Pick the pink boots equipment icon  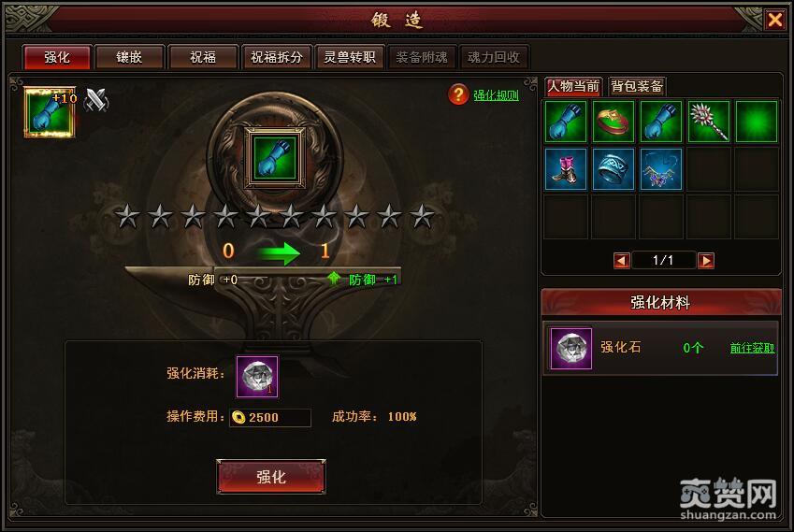point(566,169)
